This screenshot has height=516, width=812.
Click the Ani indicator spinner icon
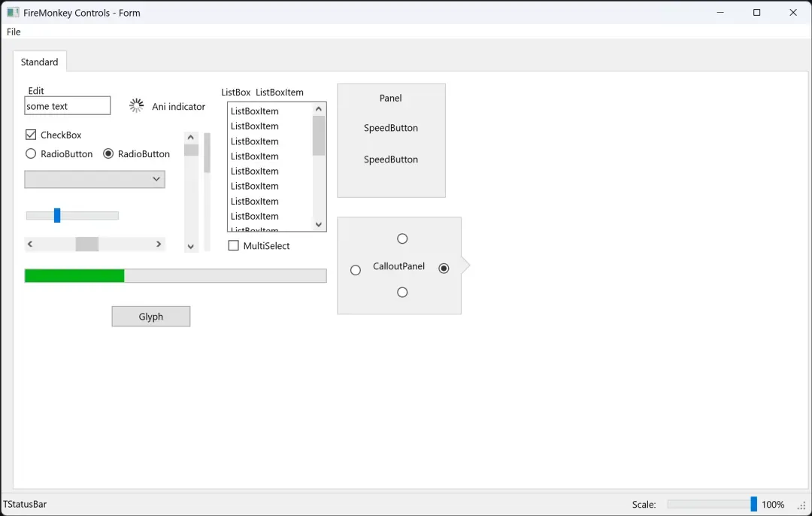point(136,106)
